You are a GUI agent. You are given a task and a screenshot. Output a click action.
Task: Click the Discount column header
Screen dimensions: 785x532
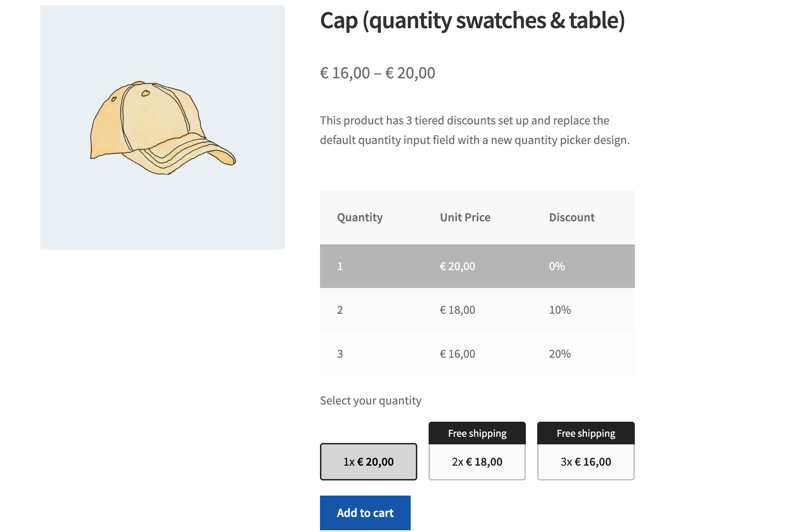(572, 217)
